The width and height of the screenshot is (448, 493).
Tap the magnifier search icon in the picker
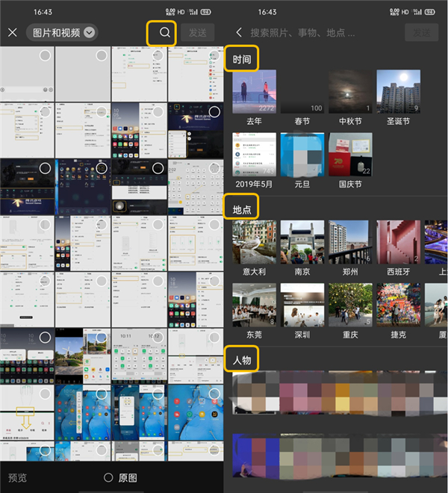point(164,32)
